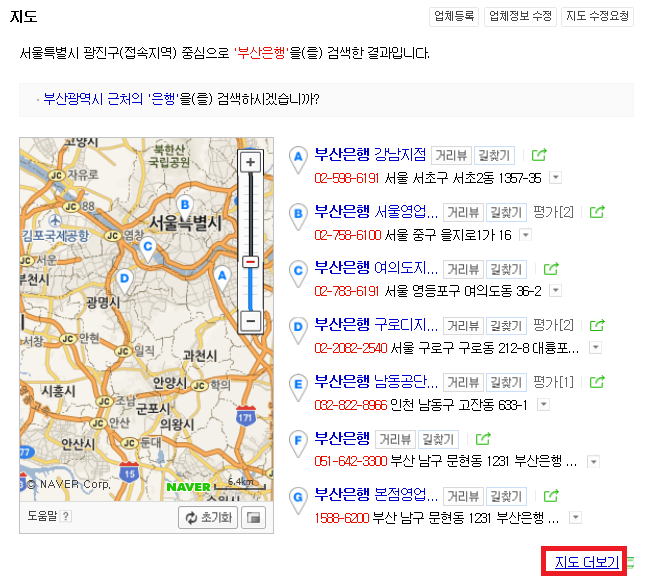The height and width of the screenshot is (578, 645).
Task: Click 평가[1] for 부산은행 남동공단
Action: click(x=553, y=382)
